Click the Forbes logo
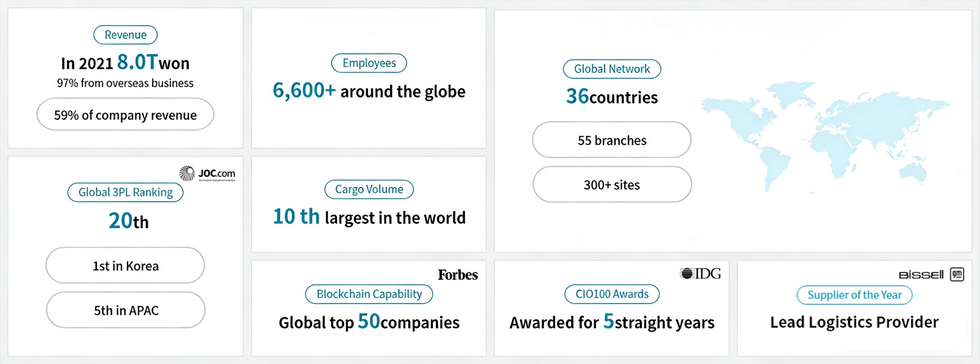980x364 pixels. 457,275
